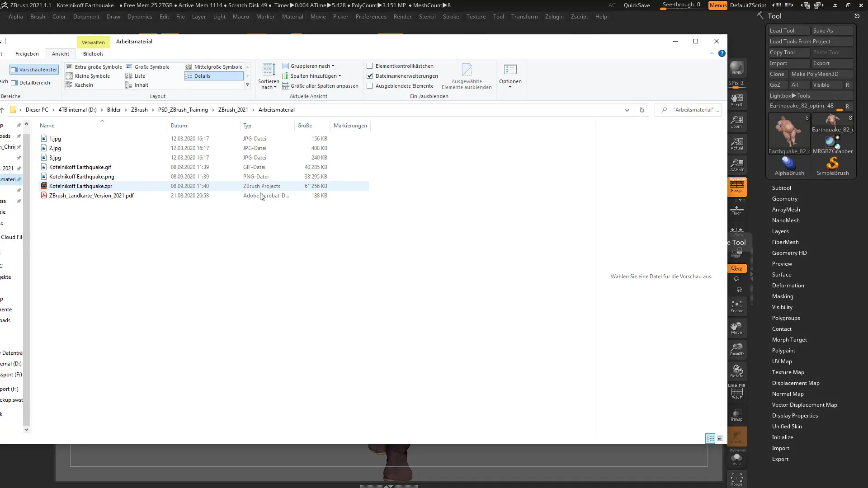The image size is (868, 488).
Task: Collapse the Explorer ribbon chevron
Action: click(712, 53)
